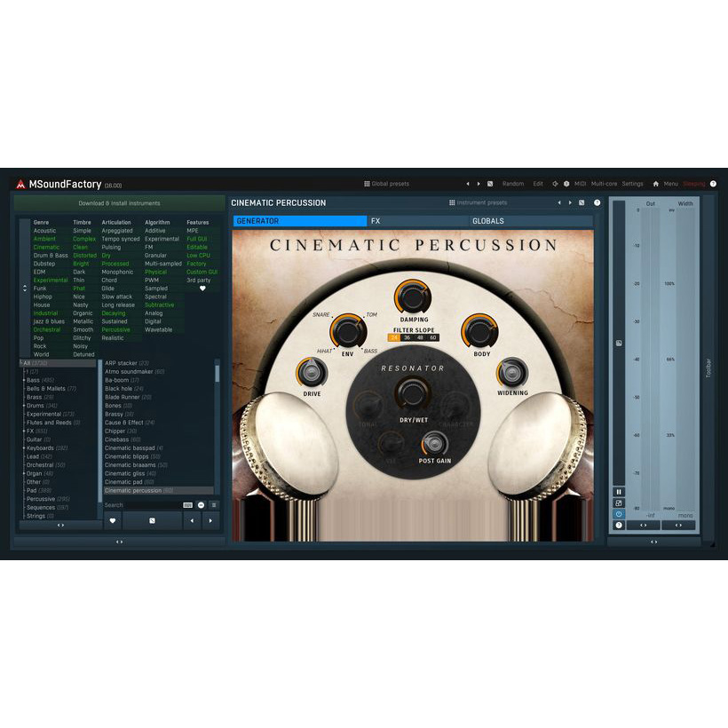Screen dimensions: 728x728
Task: Switch to the GLOBALS tab
Action: click(531, 221)
